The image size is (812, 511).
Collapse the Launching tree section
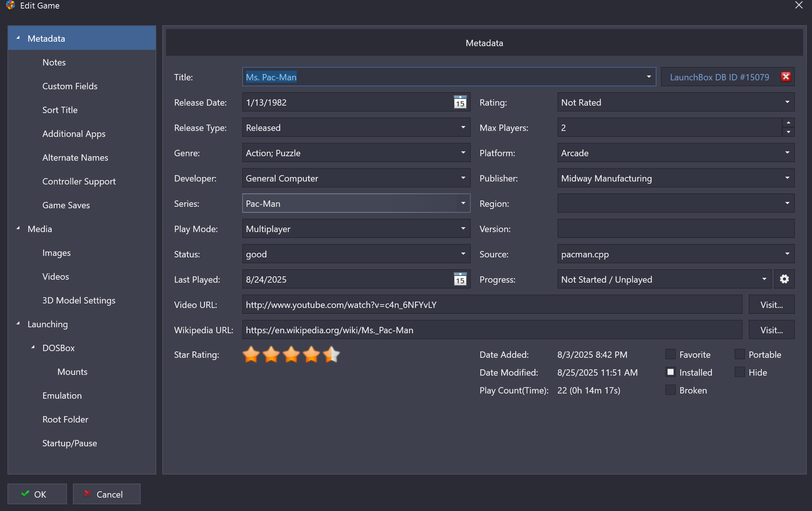[x=18, y=324]
